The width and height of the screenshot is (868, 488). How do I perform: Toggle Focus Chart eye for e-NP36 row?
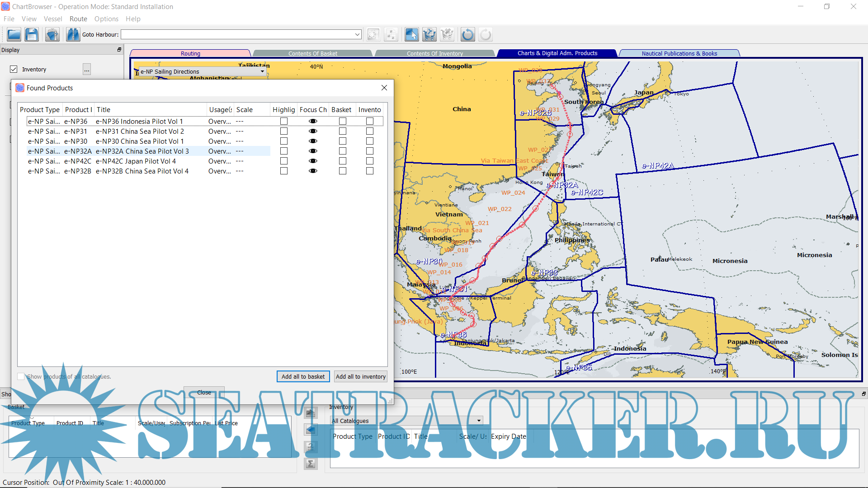pyautogui.click(x=313, y=121)
